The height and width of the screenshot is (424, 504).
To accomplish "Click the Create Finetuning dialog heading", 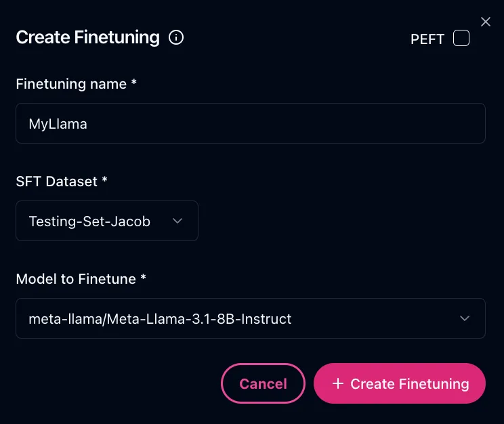I will tap(87, 37).
